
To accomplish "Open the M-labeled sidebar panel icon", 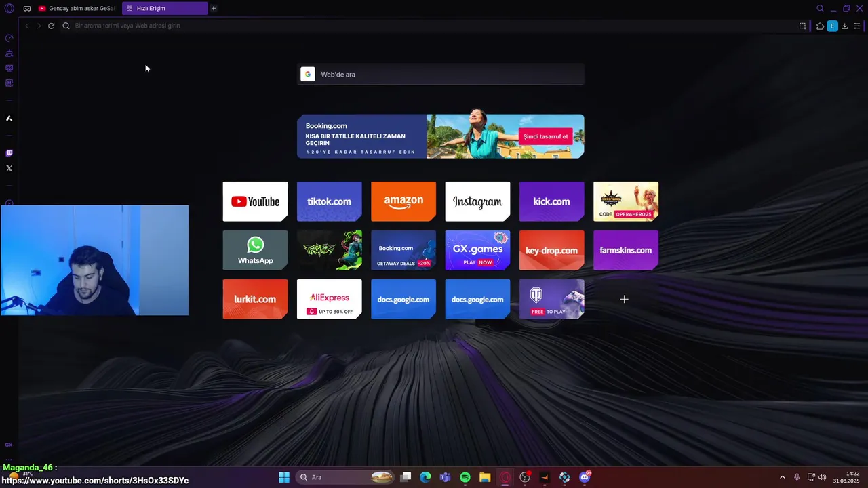I will pyautogui.click(x=9, y=83).
